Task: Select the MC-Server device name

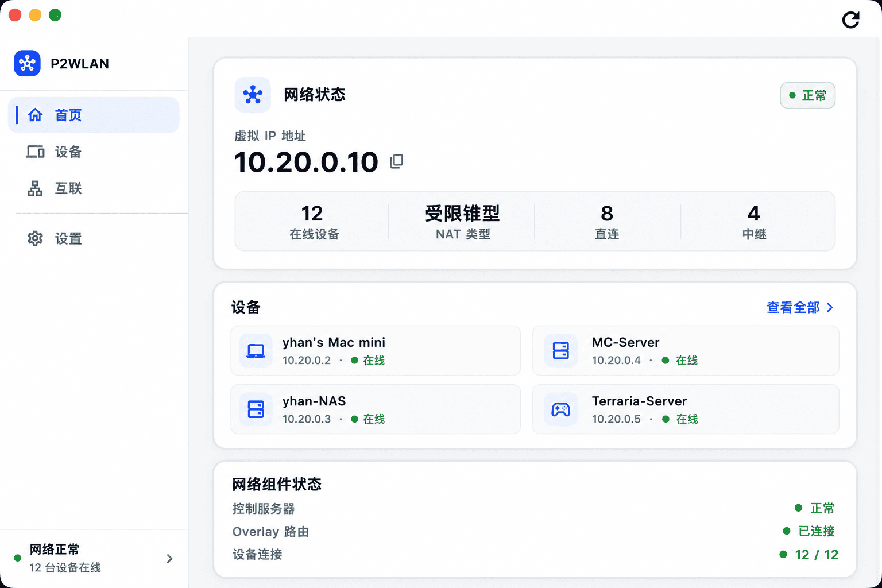Action: click(x=625, y=342)
